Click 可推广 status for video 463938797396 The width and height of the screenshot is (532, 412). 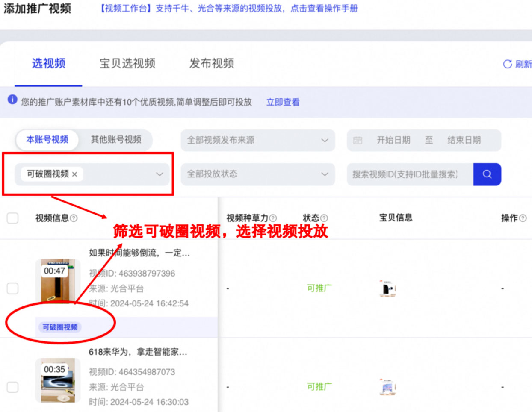tap(319, 288)
